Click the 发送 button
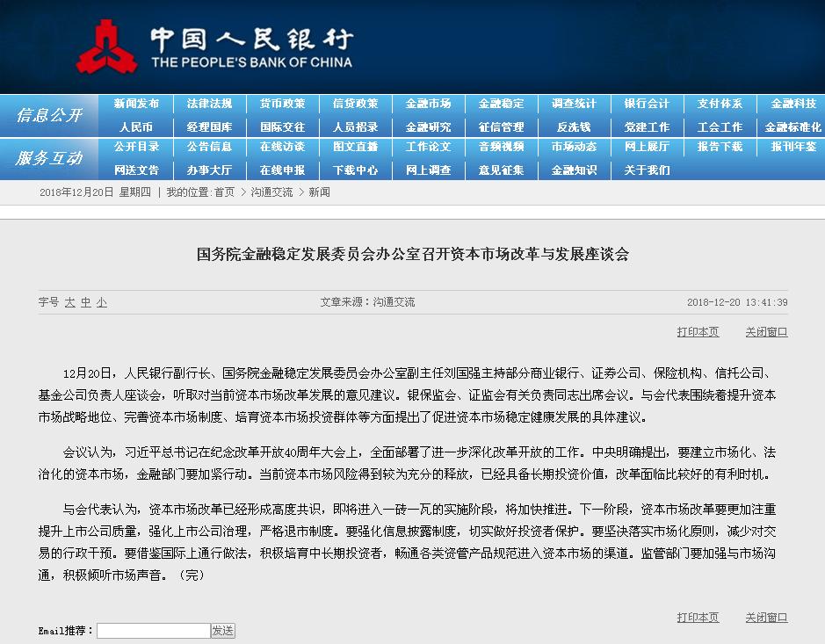Screen dimensions: 825x644 coord(222,631)
